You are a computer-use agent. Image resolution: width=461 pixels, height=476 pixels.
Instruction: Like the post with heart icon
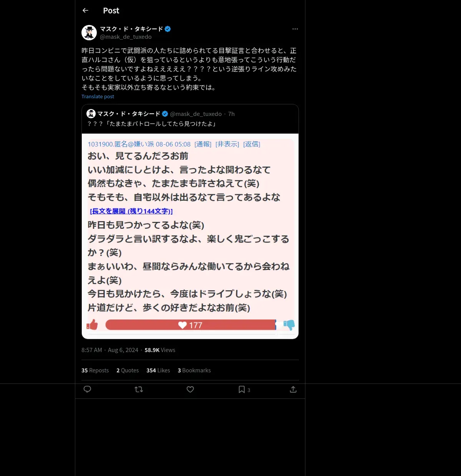pyautogui.click(x=190, y=389)
